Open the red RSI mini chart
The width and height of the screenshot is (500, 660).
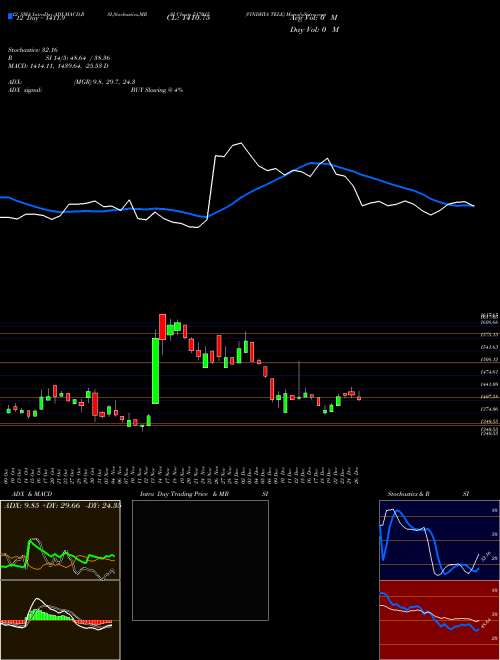pos(439,620)
